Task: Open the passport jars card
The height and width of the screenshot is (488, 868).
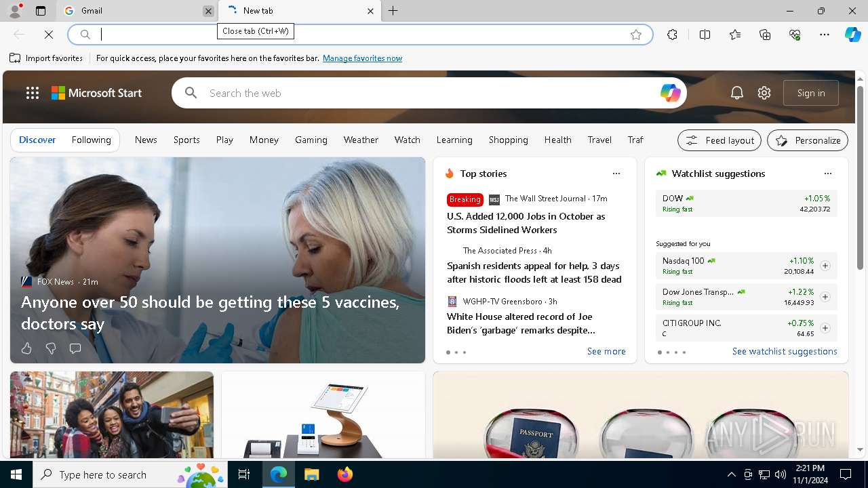Action: click(x=641, y=415)
